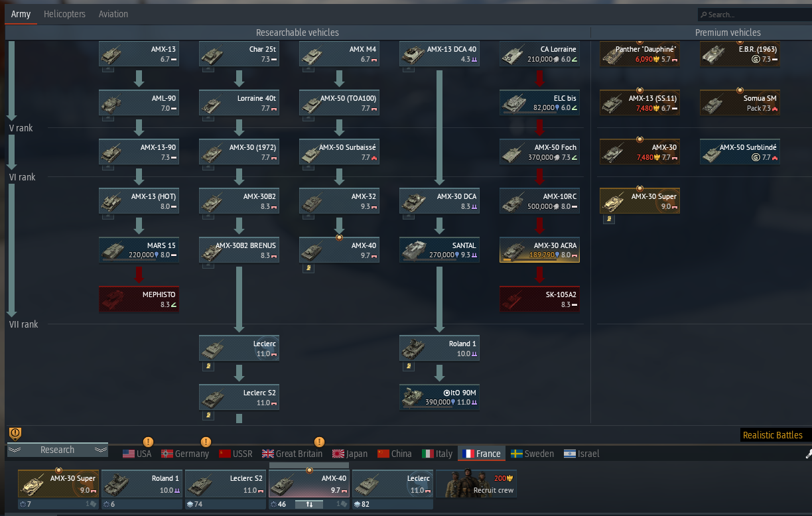Select the AMX-10RC vehicle card
The height and width of the screenshot is (516, 812).
tap(539, 201)
